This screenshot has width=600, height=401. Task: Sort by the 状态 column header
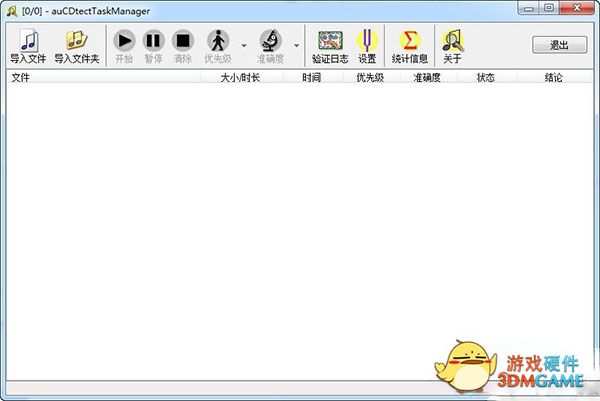[486, 77]
